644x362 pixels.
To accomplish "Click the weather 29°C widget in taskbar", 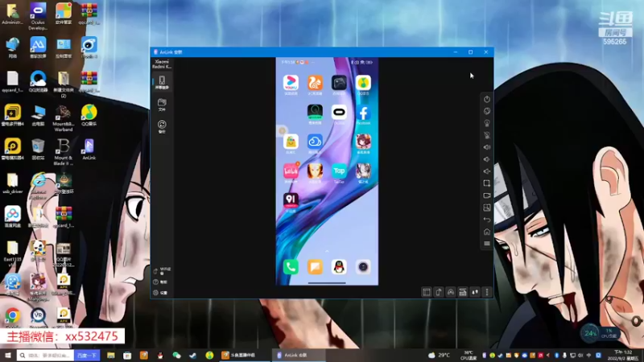I will tap(439, 356).
